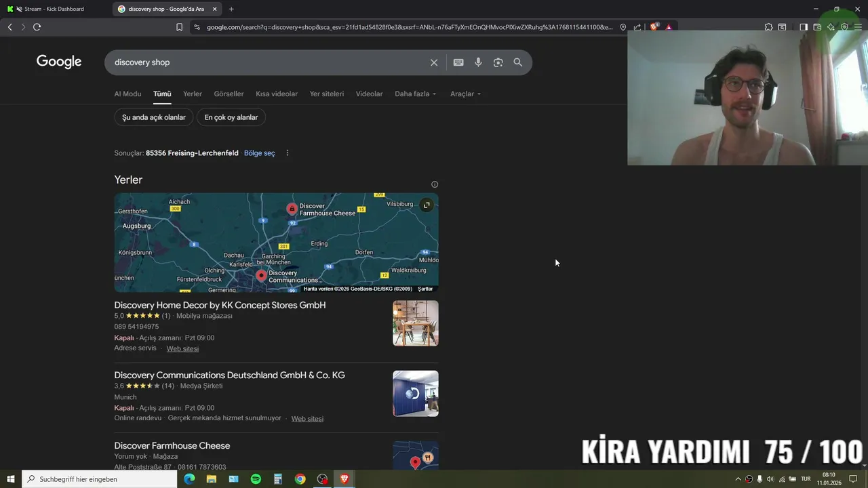Open the Windows Start menu
The width and height of the screenshot is (868, 488).
coord(11,479)
